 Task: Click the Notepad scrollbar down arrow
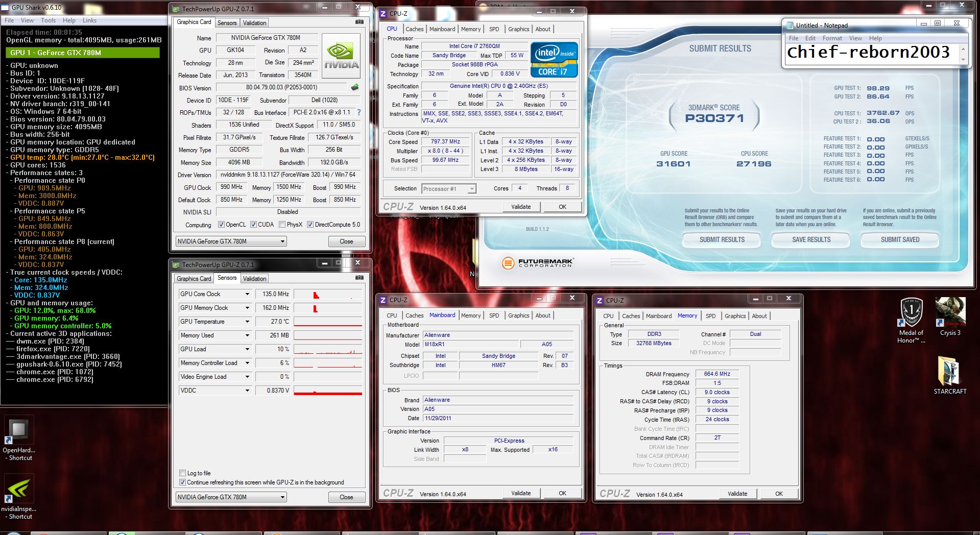[963, 60]
